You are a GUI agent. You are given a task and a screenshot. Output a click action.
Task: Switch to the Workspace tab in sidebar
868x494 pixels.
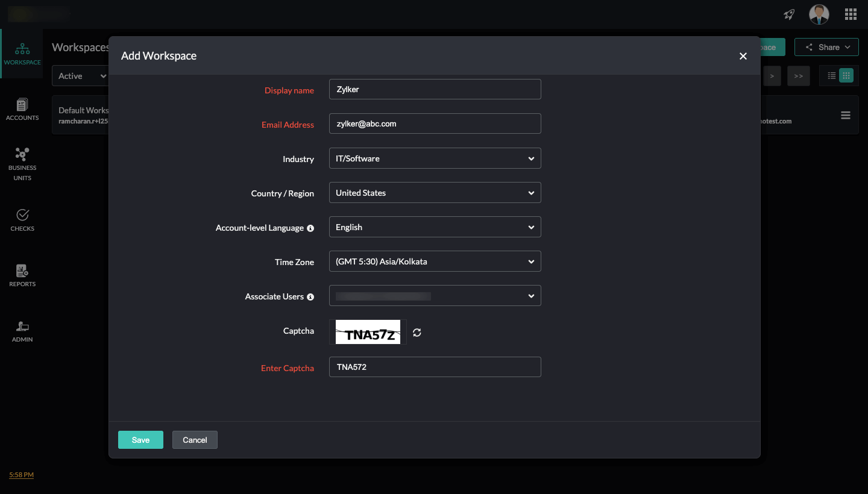[22, 54]
